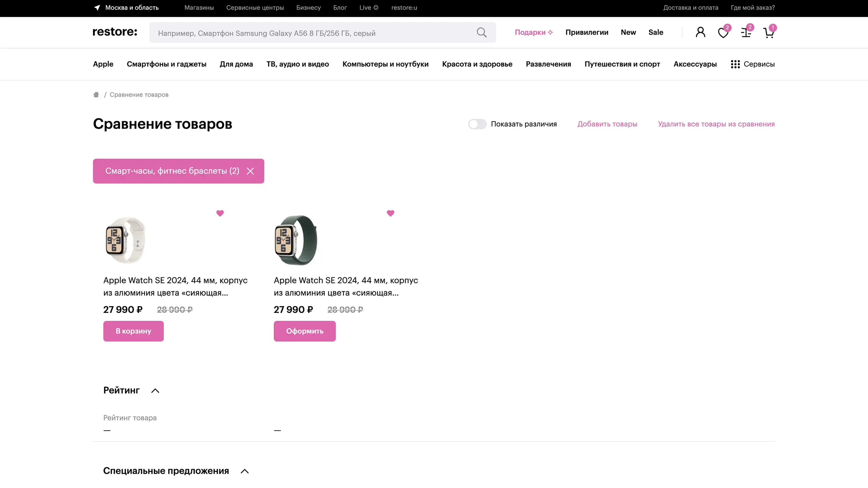This screenshot has width=868, height=488.
Task: Open the favorites heart icon in header
Action: (x=723, y=33)
